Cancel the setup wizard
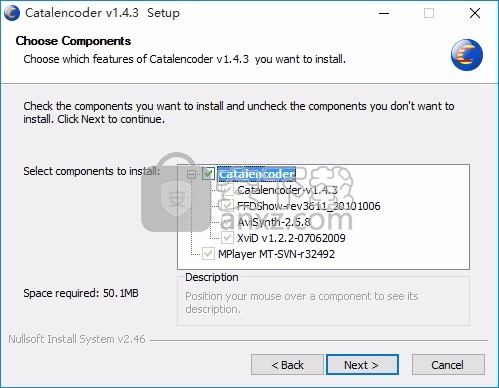This screenshot has width=499, height=388. click(448, 365)
